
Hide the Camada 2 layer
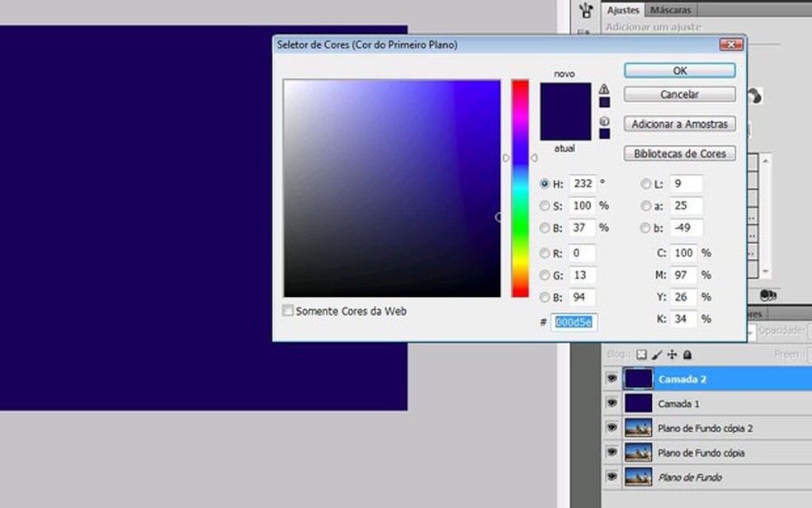pos(611,379)
